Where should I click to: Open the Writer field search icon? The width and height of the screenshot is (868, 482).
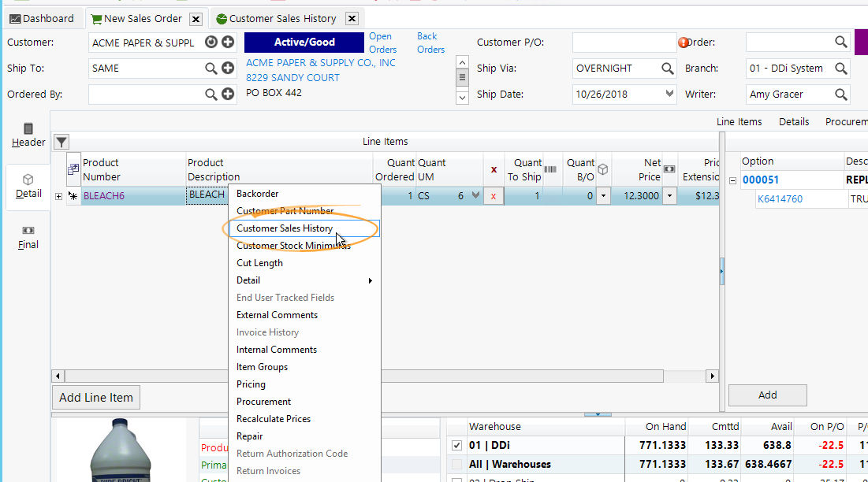(840, 94)
